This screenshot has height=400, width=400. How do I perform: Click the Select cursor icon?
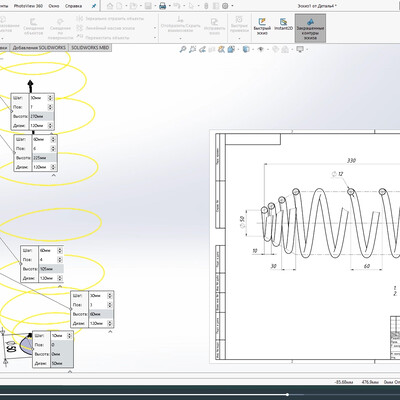[192, 6]
